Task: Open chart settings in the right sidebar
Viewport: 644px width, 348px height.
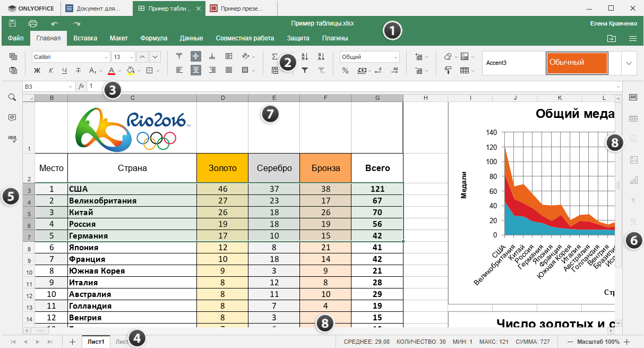Action: (633, 180)
